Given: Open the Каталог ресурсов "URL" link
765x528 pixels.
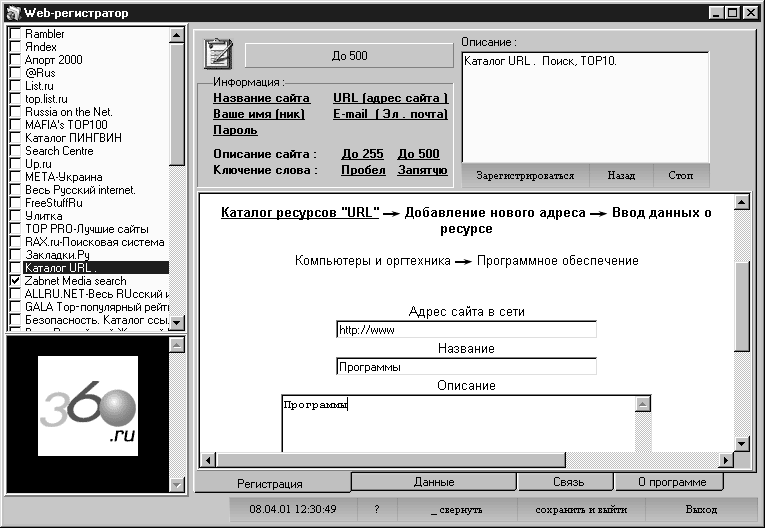Looking at the screenshot, I should [300, 213].
